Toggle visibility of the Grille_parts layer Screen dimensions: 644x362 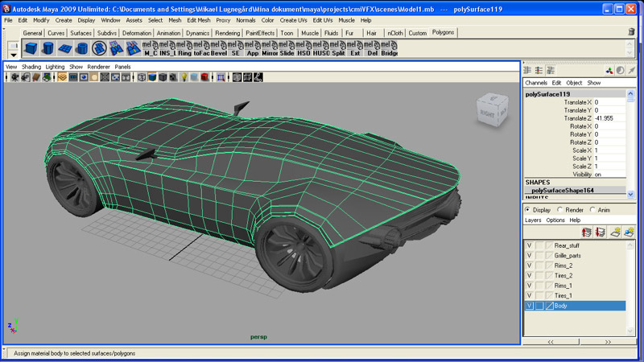tap(530, 255)
